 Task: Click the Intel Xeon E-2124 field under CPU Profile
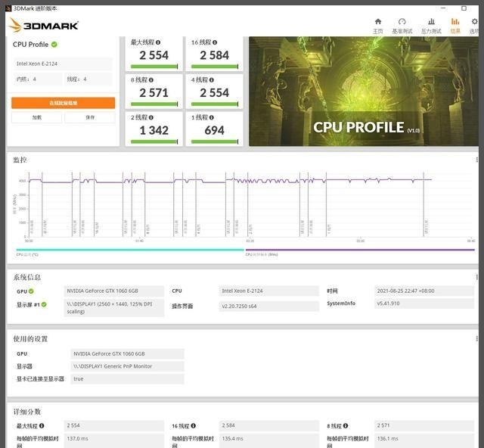point(63,64)
